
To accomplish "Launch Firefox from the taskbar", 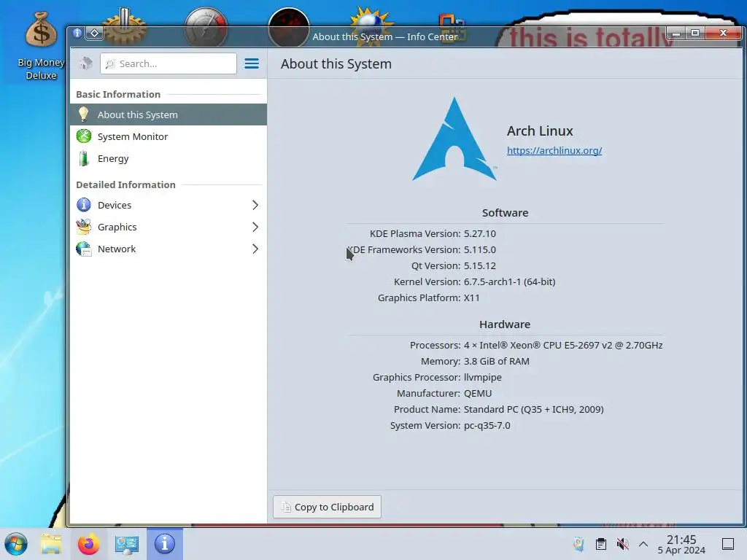I will click(88, 544).
